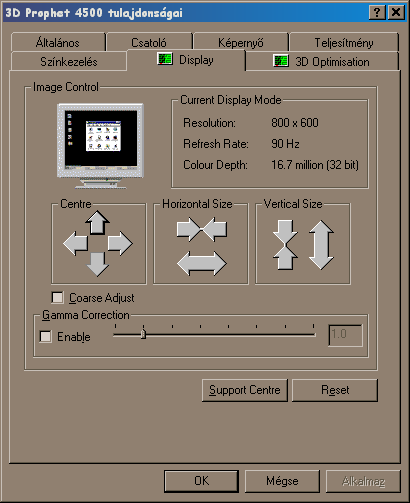Confirm with the OK button
410x503 pixels.
click(x=201, y=481)
